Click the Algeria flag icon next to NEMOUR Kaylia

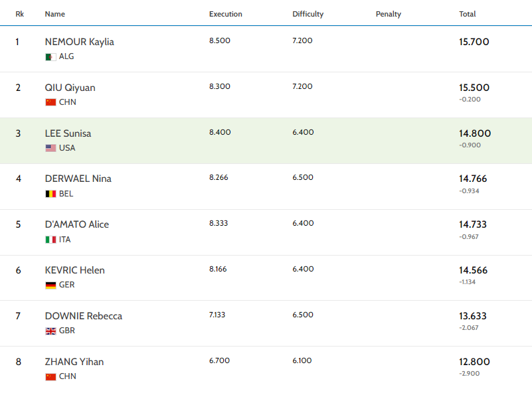[x=50, y=56]
